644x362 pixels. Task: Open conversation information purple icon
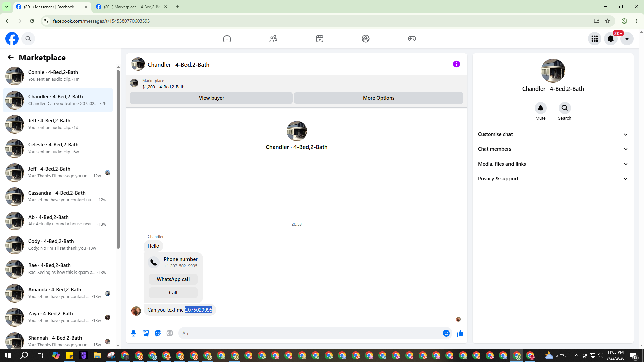pyautogui.click(x=457, y=64)
